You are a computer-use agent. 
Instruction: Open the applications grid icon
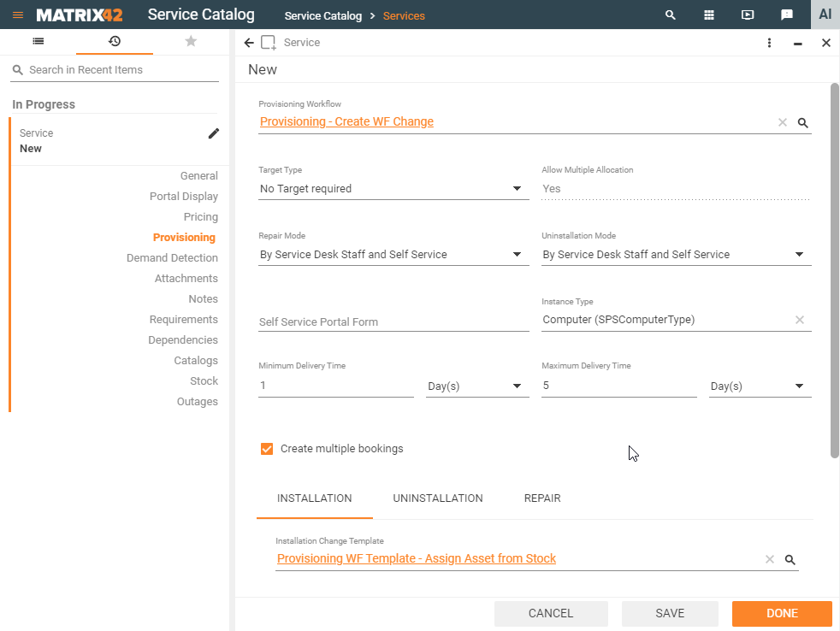pos(709,15)
